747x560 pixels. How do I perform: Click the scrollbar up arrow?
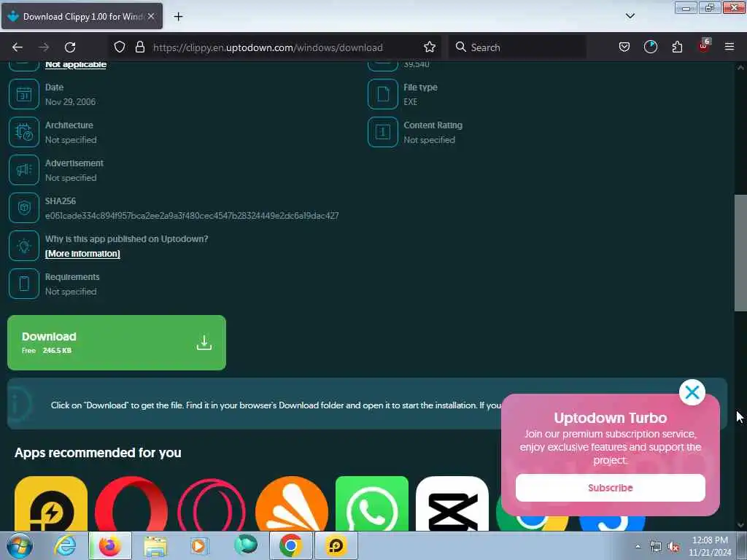[740, 68]
